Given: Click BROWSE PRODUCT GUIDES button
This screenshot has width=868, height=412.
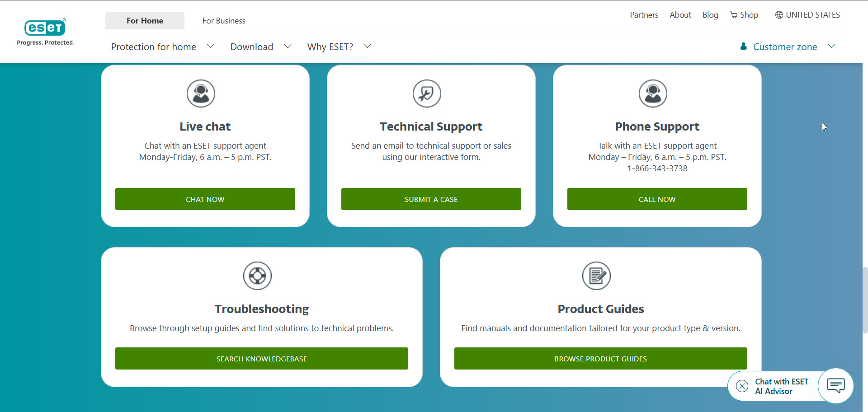Looking at the screenshot, I should pos(601,359).
